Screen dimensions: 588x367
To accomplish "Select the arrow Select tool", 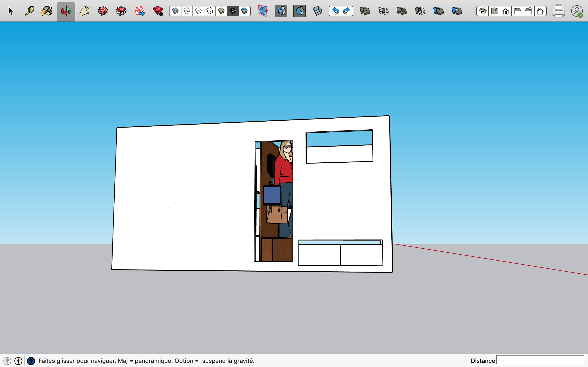I will pyautogui.click(x=11, y=11).
